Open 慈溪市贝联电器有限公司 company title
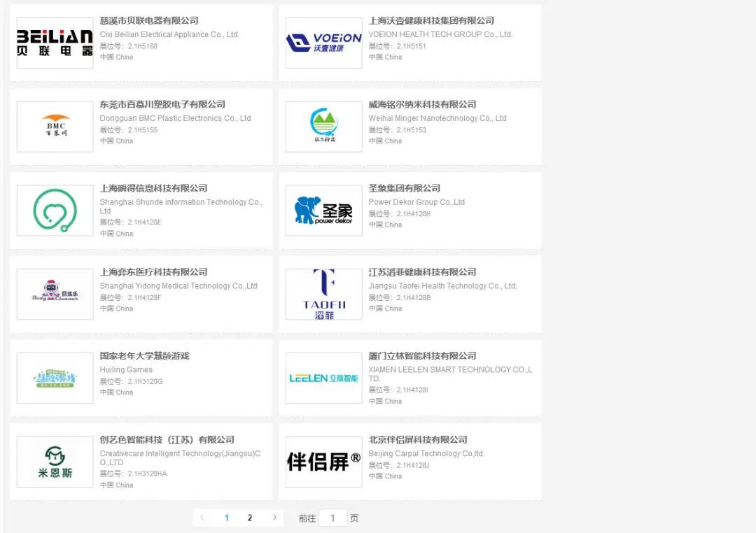This screenshot has width=756, height=533. tap(149, 21)
